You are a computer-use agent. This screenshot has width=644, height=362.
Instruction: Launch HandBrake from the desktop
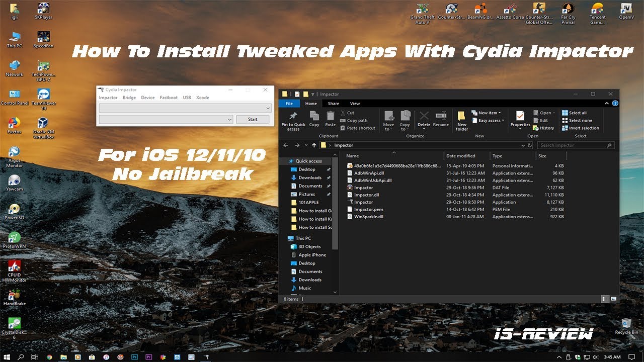tap(14, 297)
